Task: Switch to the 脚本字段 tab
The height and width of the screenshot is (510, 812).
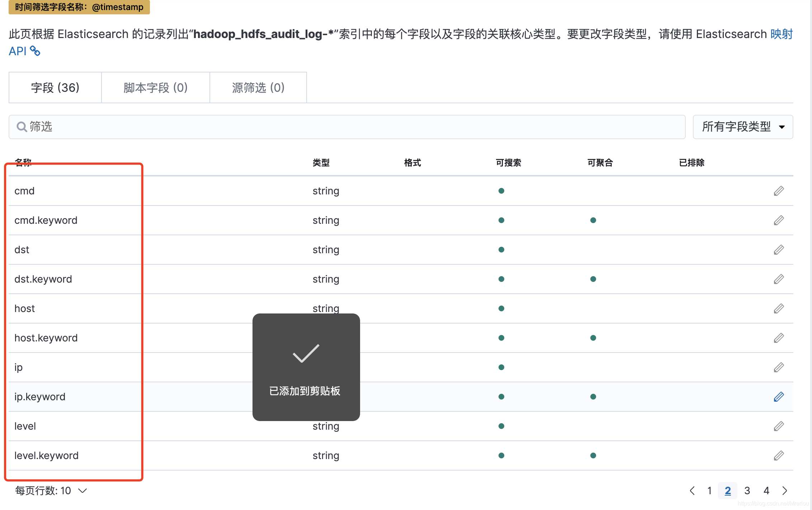Action: (155, 88)
